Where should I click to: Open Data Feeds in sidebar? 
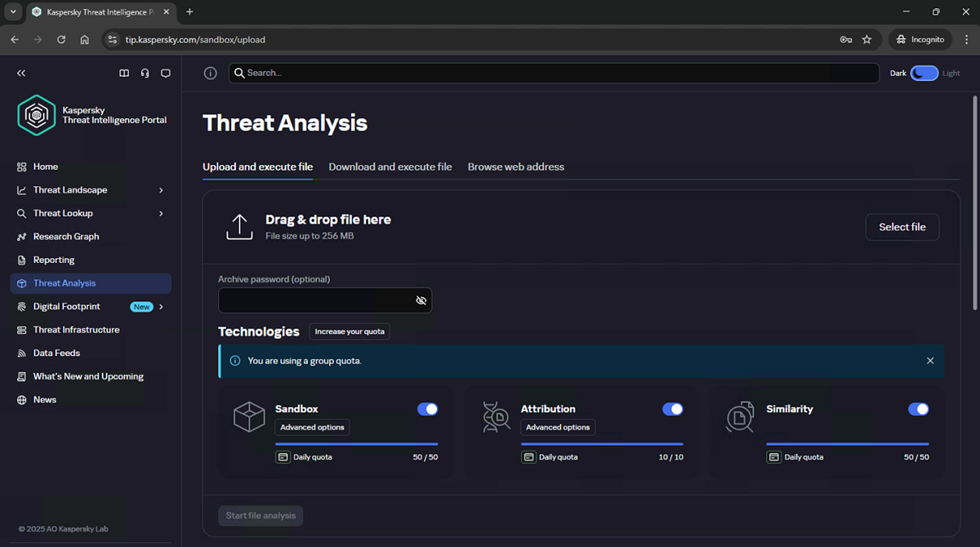click(91, 354)
